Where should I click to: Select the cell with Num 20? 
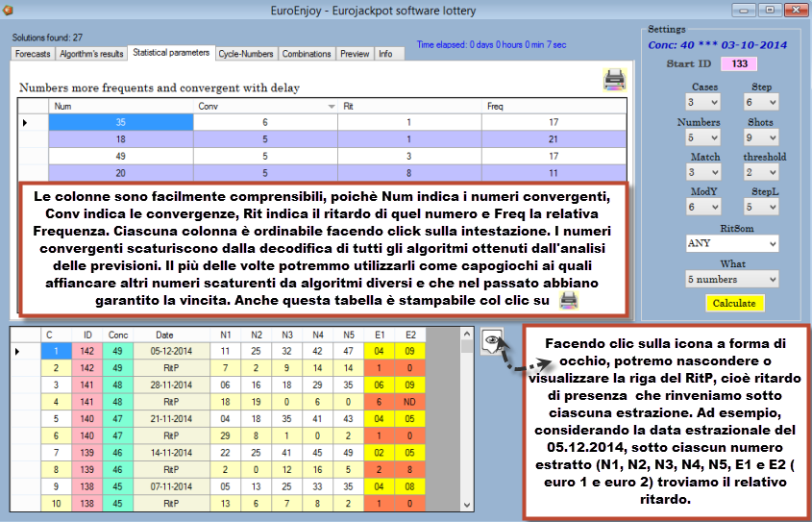[121, 173]
